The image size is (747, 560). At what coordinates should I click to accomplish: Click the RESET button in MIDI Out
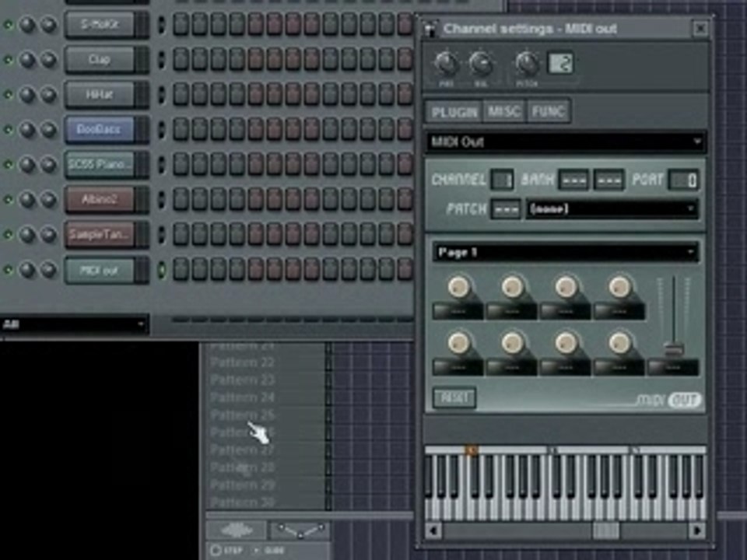pos(454,397)
